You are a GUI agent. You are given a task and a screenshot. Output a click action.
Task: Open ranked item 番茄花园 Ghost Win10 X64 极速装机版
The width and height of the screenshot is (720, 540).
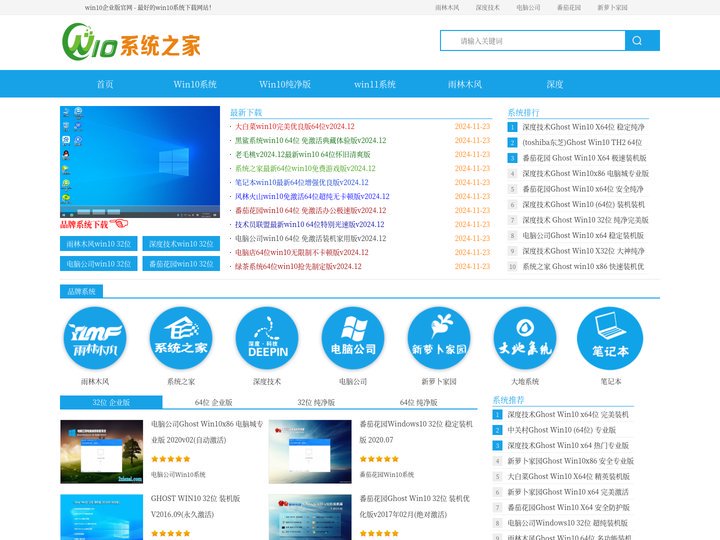[585, 158]
